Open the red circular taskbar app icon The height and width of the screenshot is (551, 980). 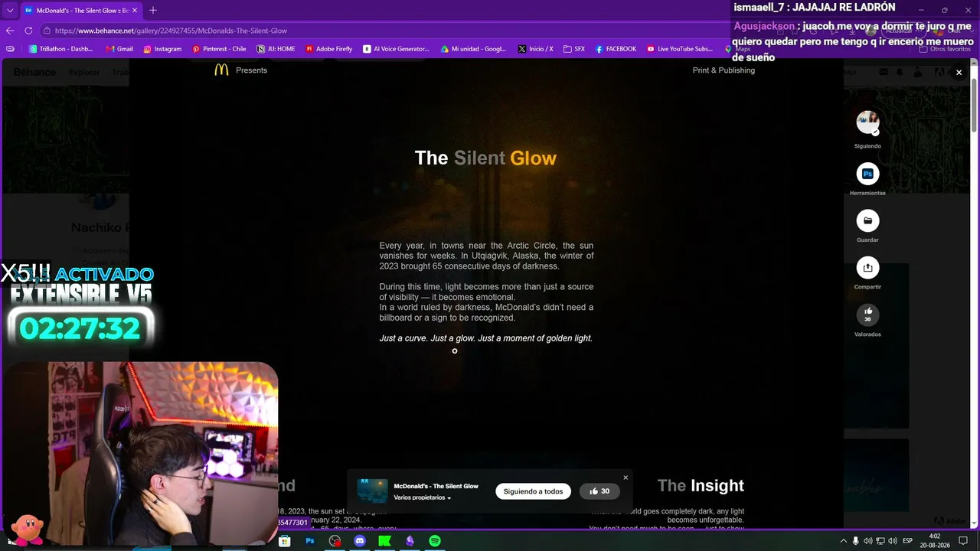click(x=335, y=541)
